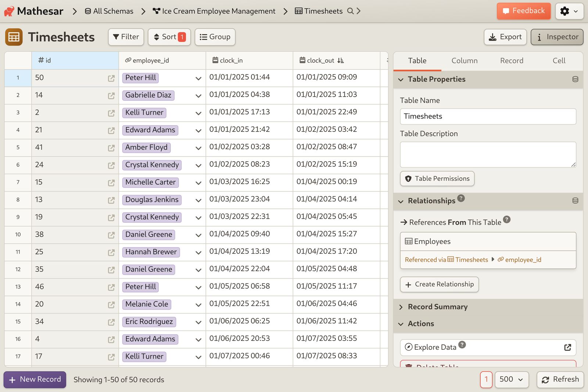Select the clock_in cell 01/02/2025 08:23
This screenshot has height=392, width=588.
point(249,165)
